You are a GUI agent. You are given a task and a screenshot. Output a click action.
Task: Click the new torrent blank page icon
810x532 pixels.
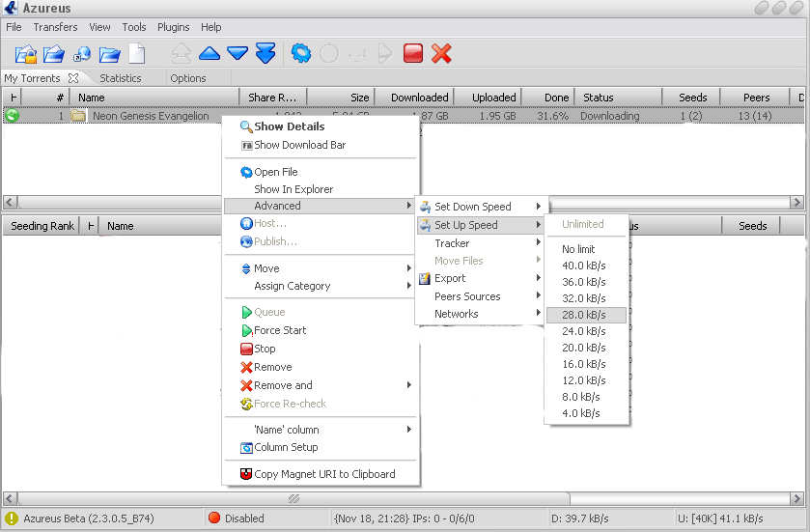(137, 53)
